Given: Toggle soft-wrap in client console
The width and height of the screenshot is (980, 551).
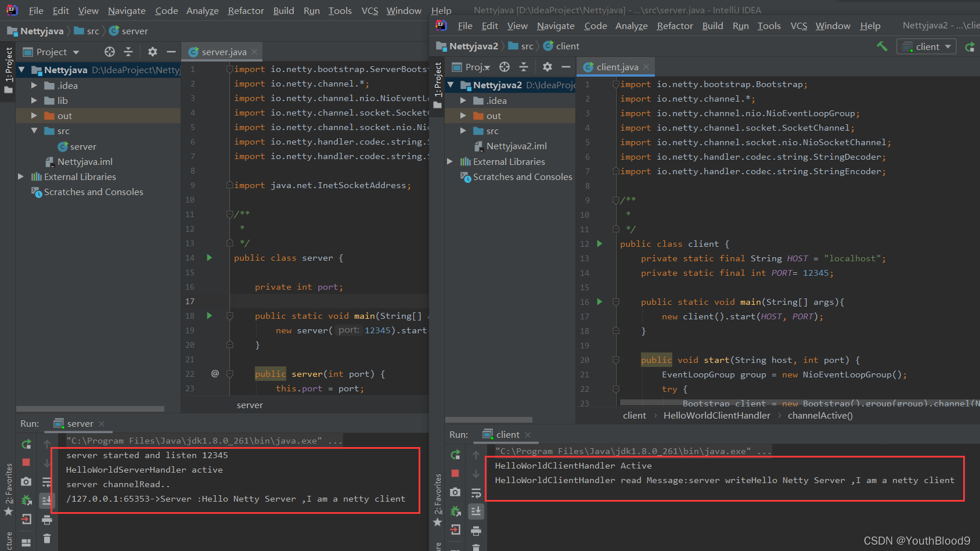Looking at the screenshot, I should tap(476, 493).
